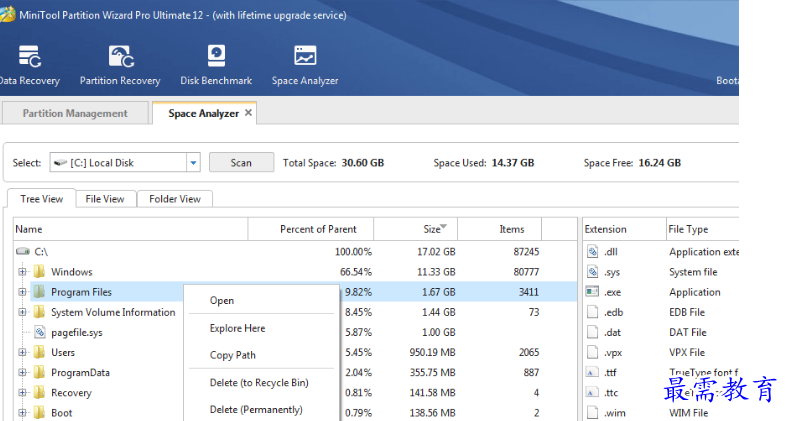Expand the Users folder node
The image size is (785, 421).
[x=22, y=352]
